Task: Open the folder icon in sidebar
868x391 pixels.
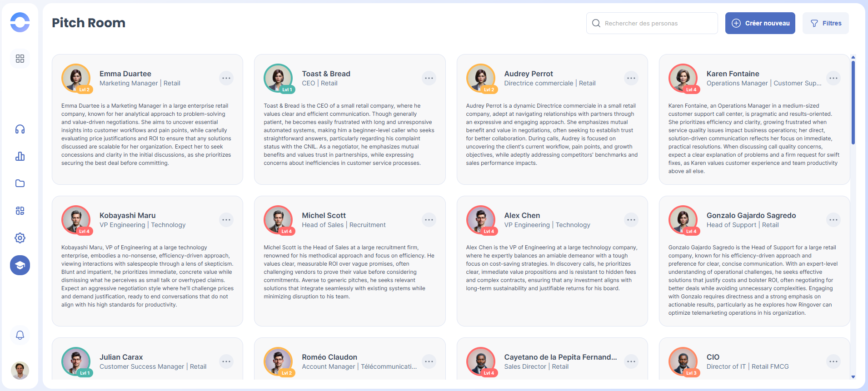Action: click(20, 183)
